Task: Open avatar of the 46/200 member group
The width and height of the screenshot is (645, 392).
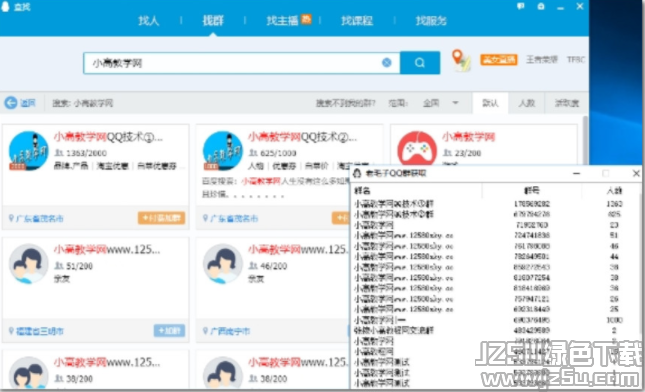Action: tap(223, 264)
